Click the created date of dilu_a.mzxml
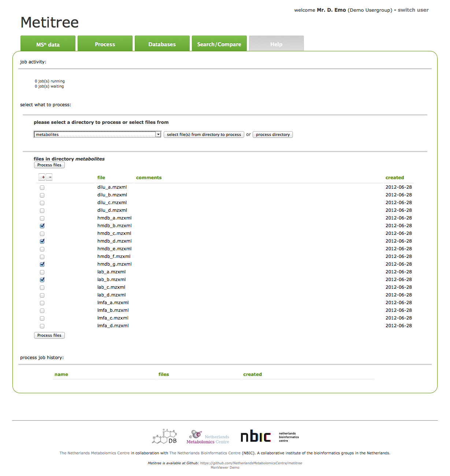The height and width of the screenshot is (476, 450). click(399, 187)
